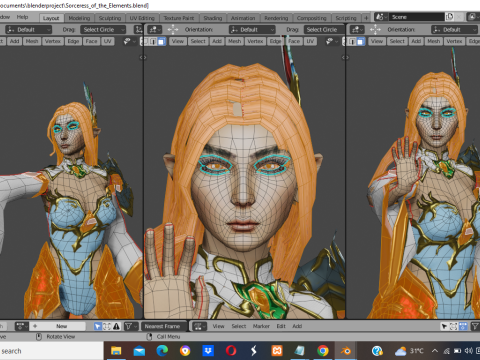The height and width of the screenshot is (360, 480).
Task: Open XAMPP from taskbar
Action: pos(277,351)
